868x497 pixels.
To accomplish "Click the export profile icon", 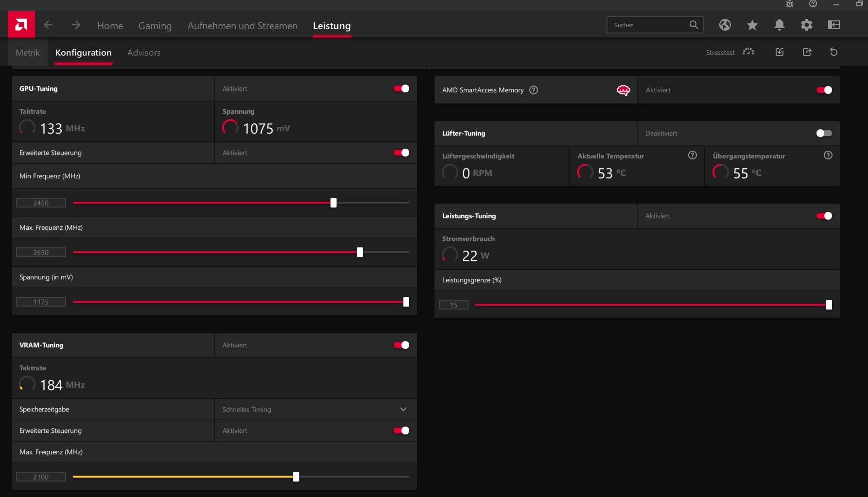I will [807, 52].
